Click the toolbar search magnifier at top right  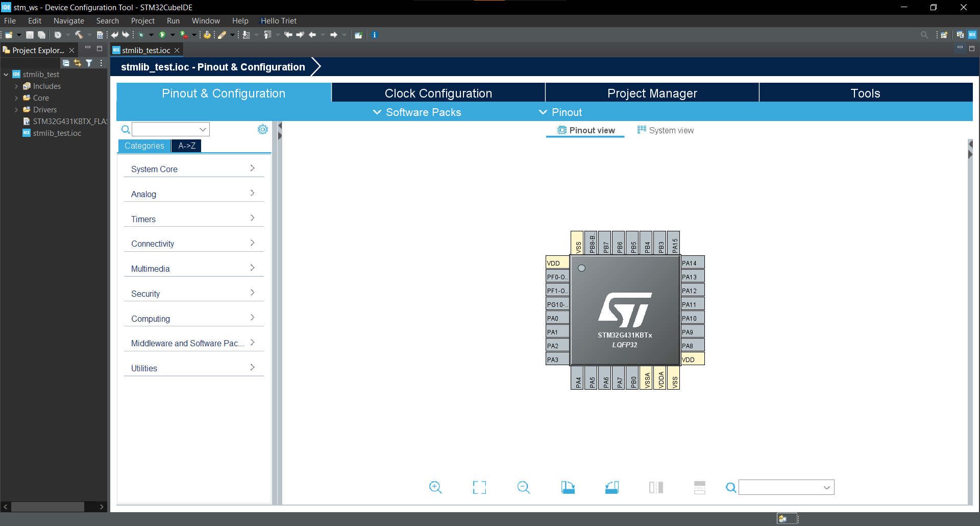click(x=924, y=35)
